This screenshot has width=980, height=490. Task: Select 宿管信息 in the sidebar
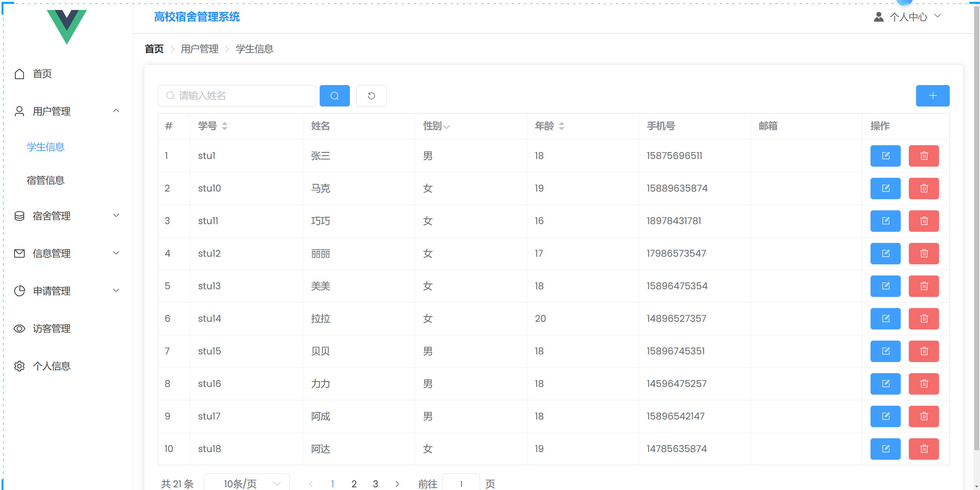[x=45, y=180]
